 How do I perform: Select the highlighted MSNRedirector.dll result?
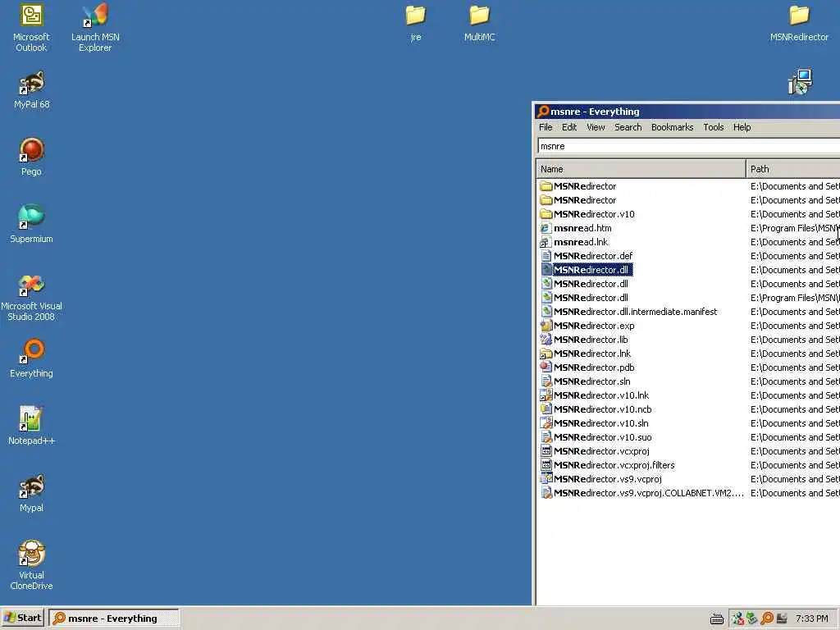point(592,270)
